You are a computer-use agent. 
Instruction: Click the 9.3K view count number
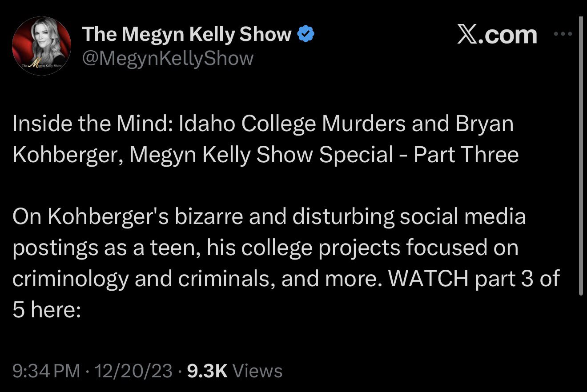point(208,371)
